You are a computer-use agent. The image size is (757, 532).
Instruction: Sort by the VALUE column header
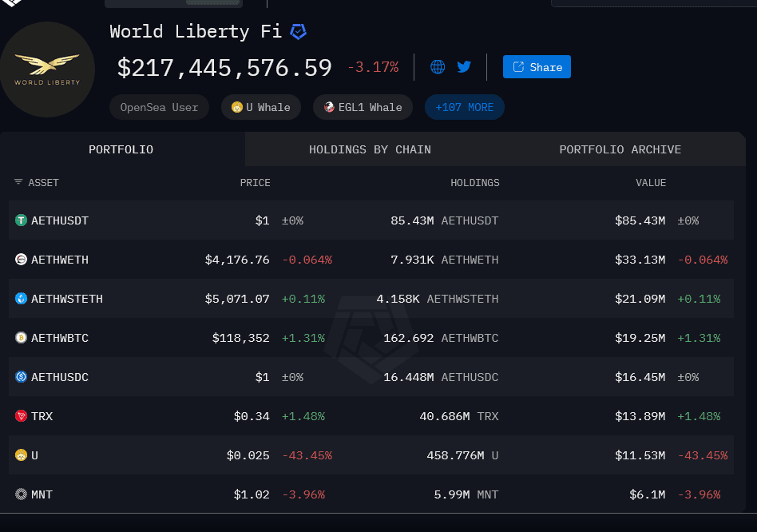(x=651, y=183)
